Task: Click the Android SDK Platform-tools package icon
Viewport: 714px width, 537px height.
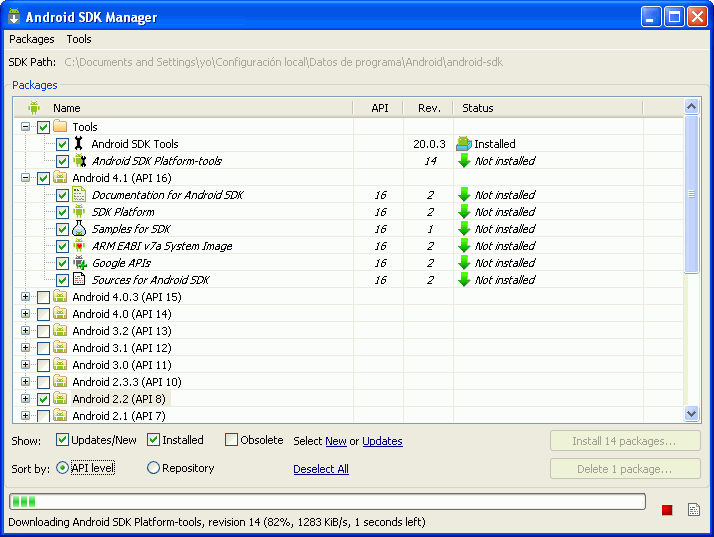Action: tap(80, 160)
